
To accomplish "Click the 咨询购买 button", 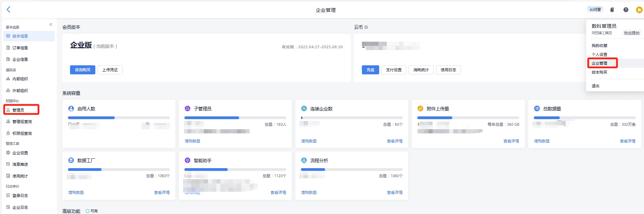I will (x=82, y=70).
